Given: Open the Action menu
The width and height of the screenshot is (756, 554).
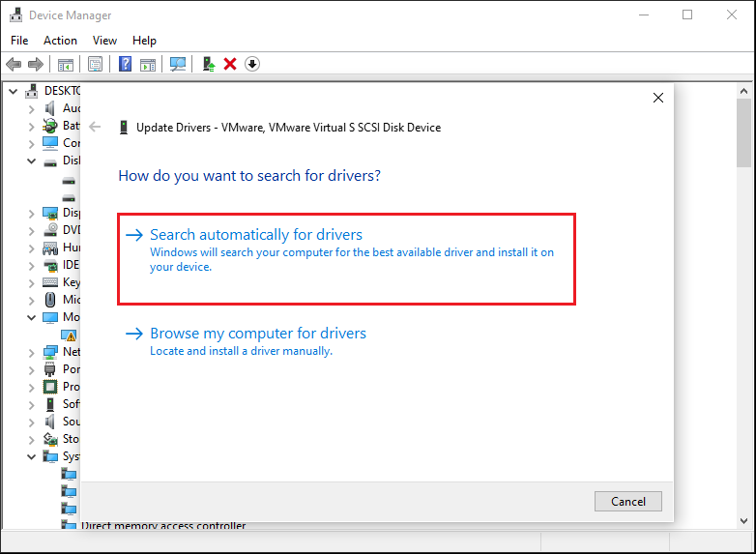Looking at the screenshot, I should [60, 41].
